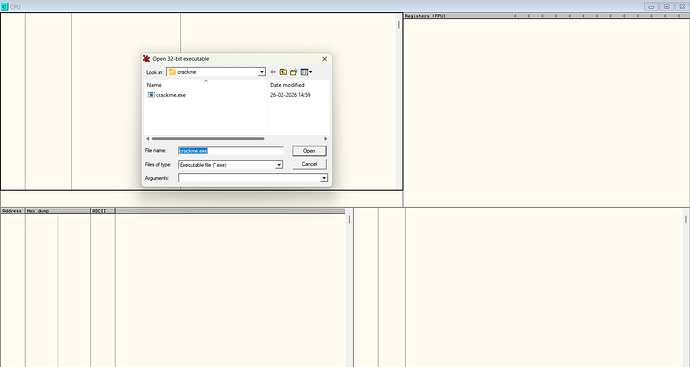Go back to the previous folder

click(273, 72)
